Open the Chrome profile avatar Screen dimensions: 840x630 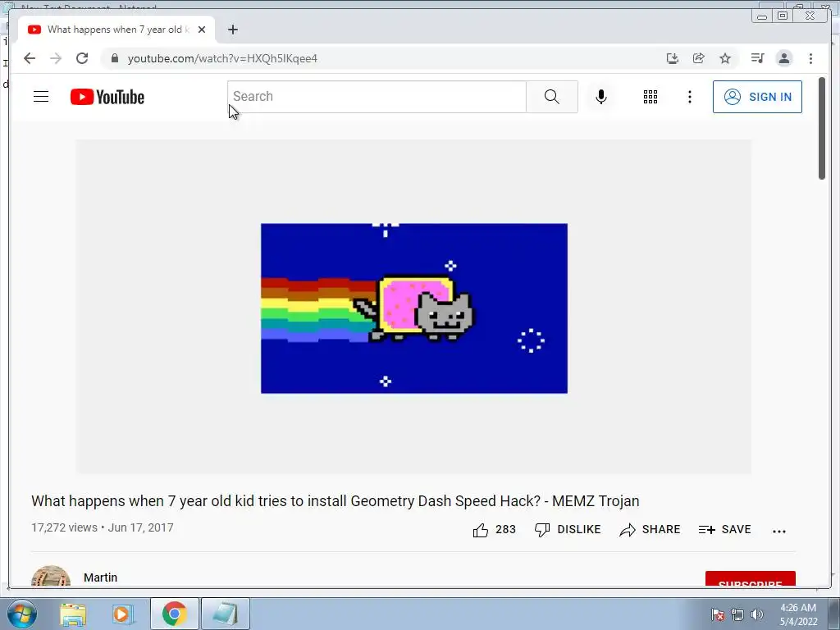[783, 58]
